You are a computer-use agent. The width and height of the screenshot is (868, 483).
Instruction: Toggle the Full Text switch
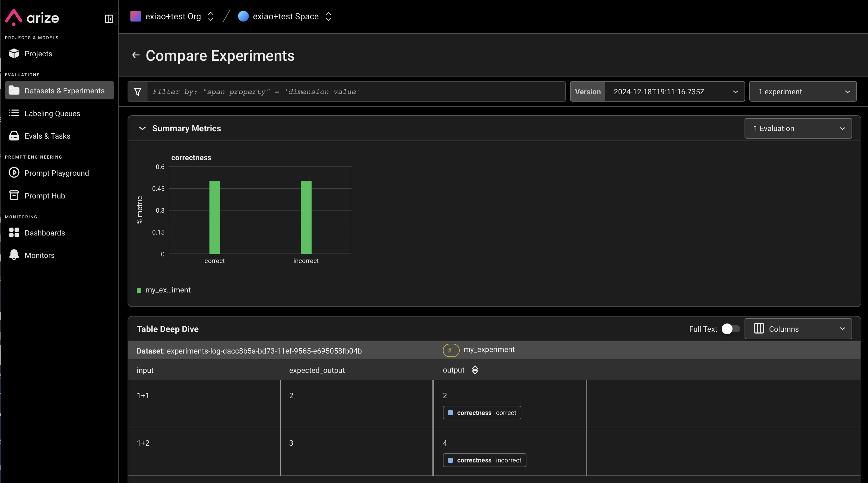tap(730, 329)
